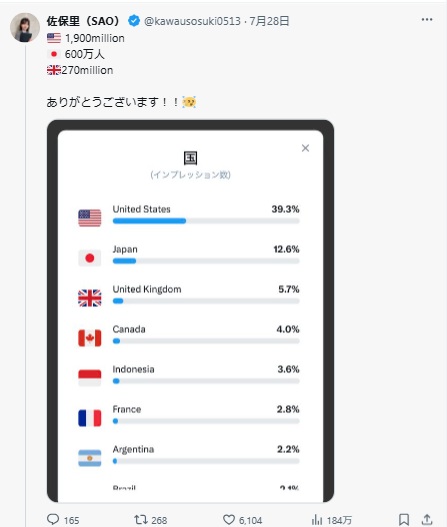Click the United Kingdom flag icon

[x=90, y=298]
